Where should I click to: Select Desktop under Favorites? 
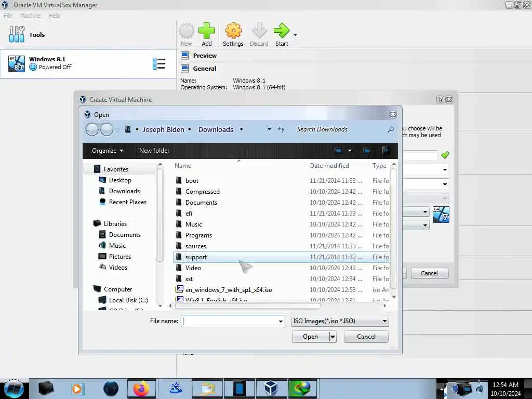tap(120, 180)
